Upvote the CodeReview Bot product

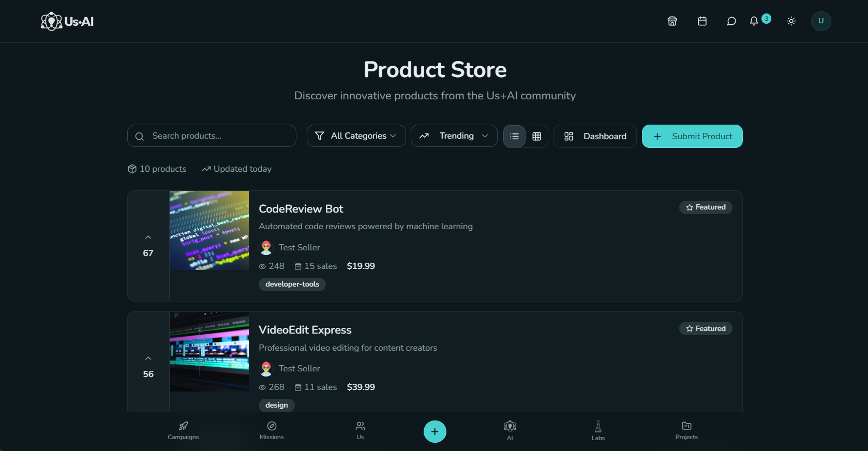click(x=148, y=237)
